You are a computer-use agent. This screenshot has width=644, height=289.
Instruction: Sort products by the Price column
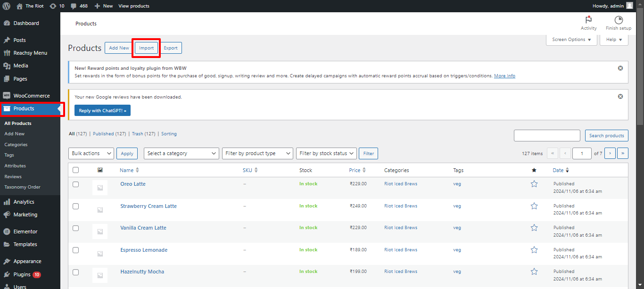click(355, 170)
